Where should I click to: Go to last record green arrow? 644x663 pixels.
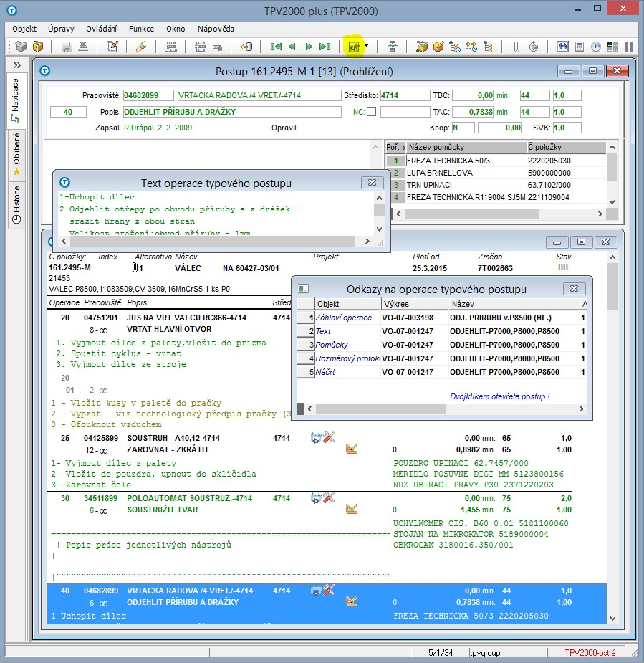[x=325, y=47]
